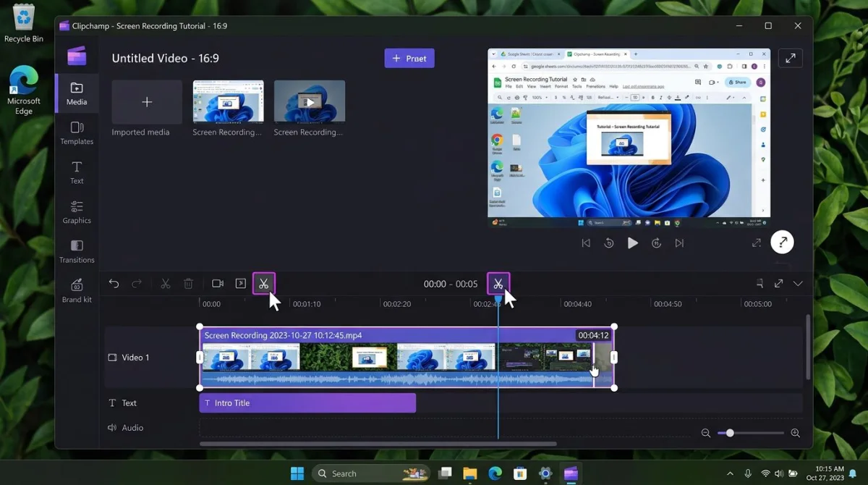The width and height of the screenshot is (868, 485).
Task: Select the second Screen Recording thumbnail with play icon
Action: 310,101
